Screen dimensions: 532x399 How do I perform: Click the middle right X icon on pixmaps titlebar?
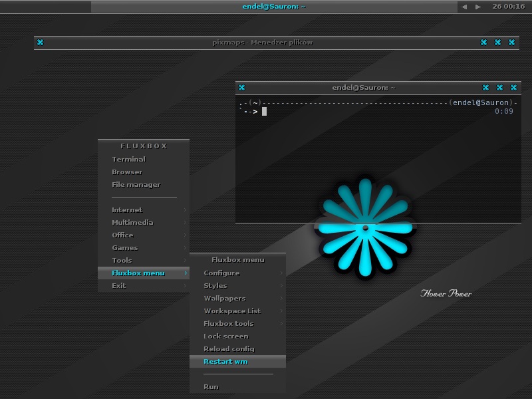(x=497, y=43)
